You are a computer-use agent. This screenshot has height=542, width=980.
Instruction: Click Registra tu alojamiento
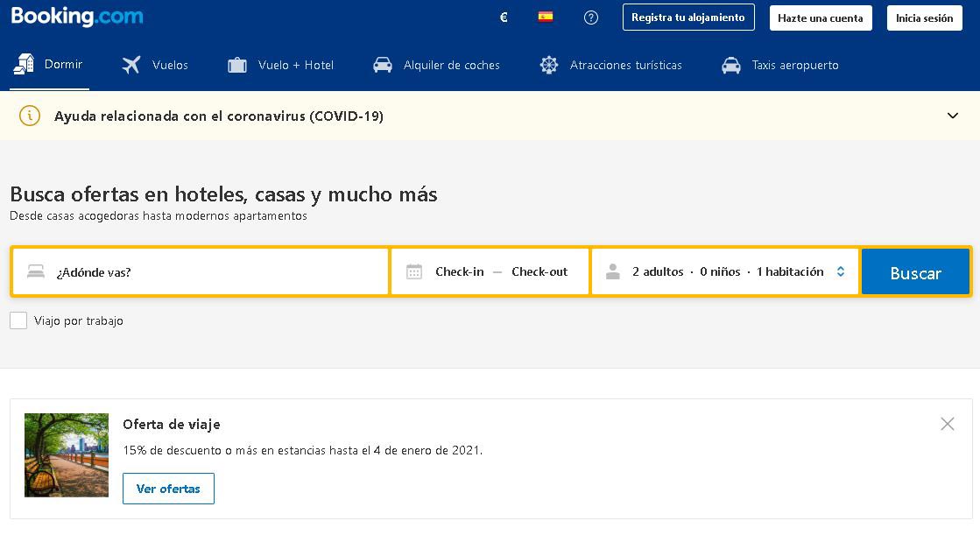point(688,17)
